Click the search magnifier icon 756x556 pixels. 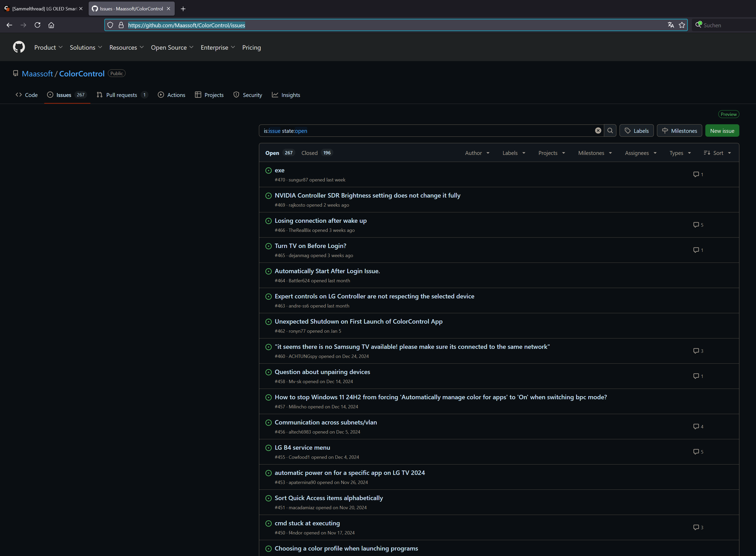[610, 130]
